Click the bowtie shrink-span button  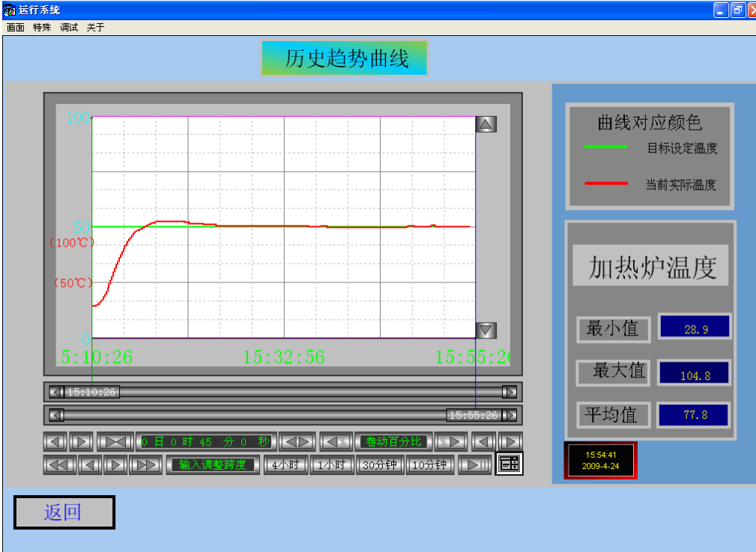[x=115, y=442]
